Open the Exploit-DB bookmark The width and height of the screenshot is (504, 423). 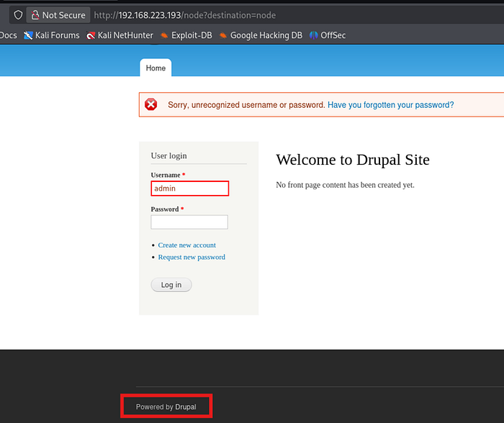pyautogui.click(x=186, y=35)
